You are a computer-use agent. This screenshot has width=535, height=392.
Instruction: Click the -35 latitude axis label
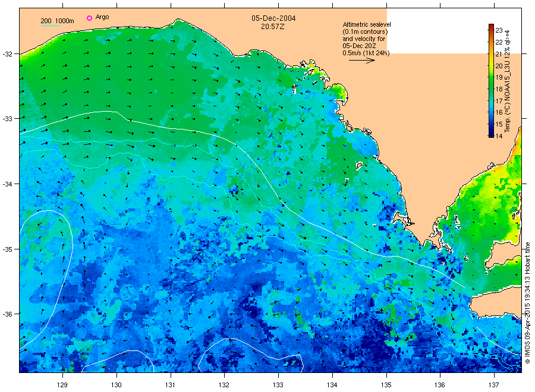(x=7, y=249)
